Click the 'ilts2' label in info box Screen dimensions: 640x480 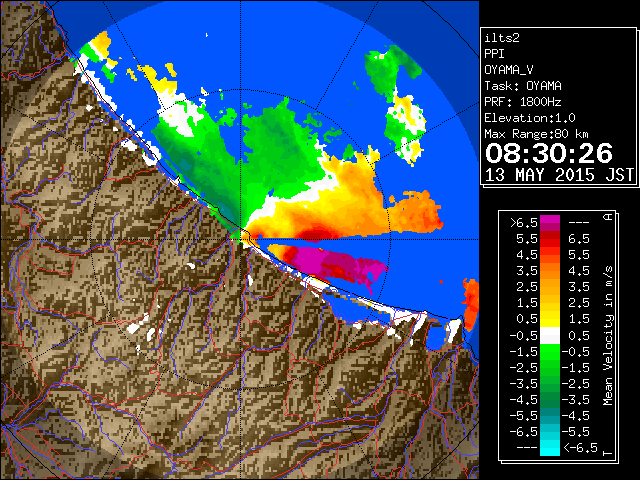click(x=502, y=38)
